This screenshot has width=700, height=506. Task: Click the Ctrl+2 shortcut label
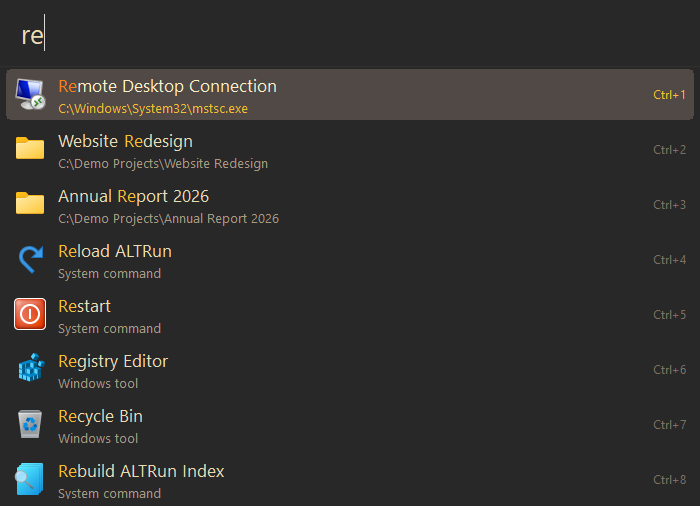click(669, 150)
